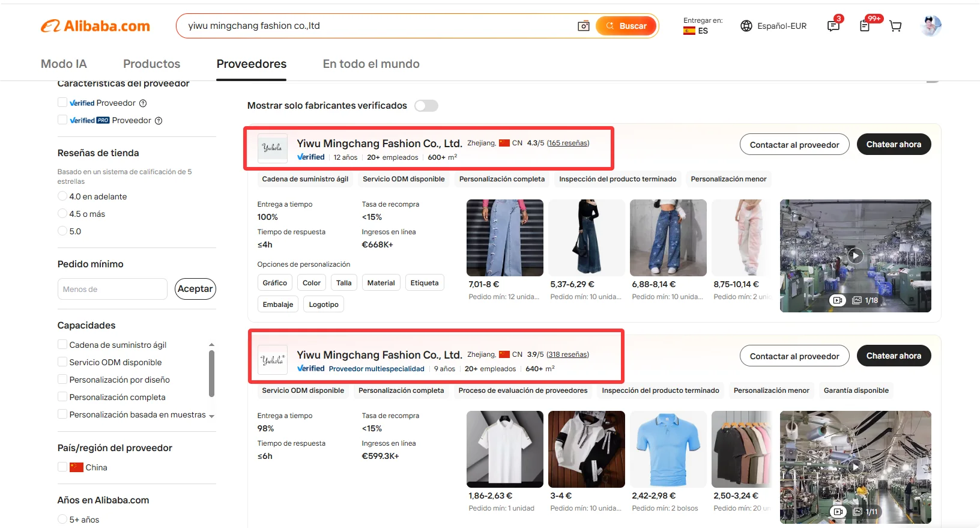Switch to En todo el mundo tab
The height and width of the screenshot is (528, 980).
click(x=371, y=64)
